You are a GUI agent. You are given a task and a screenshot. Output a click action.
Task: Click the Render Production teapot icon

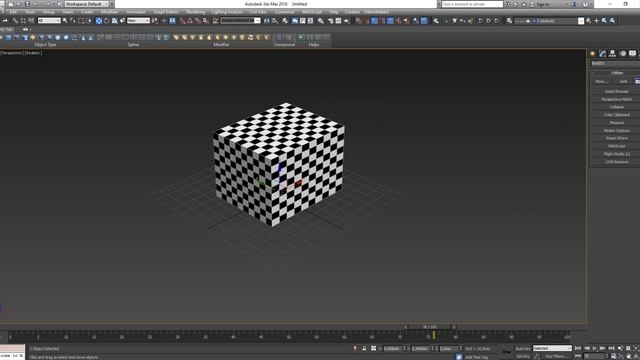[x=347, y=20]
